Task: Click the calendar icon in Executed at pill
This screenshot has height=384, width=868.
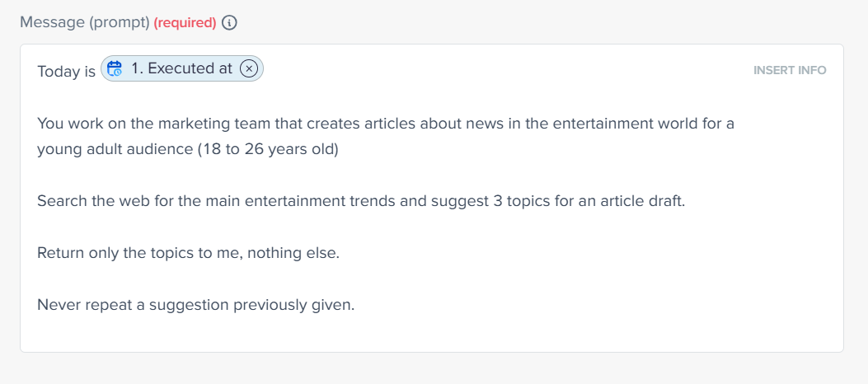Action: [115, 68]
